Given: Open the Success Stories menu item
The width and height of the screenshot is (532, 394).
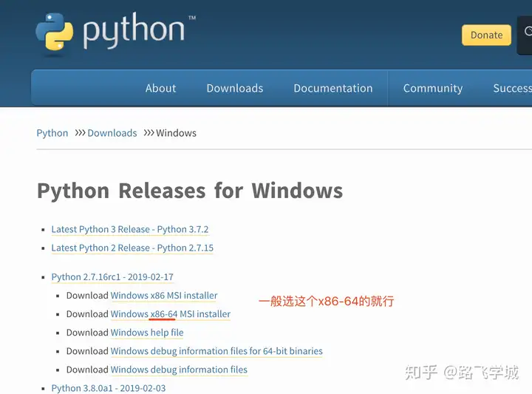Looking at the screenshot, I should coord(512,88).
